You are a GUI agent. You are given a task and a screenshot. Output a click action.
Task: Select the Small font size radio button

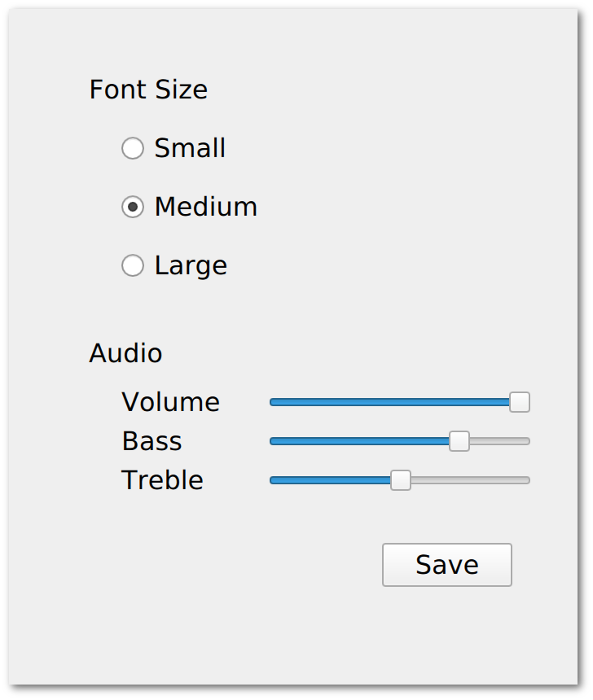pyautogui.click(x=132, y=148)
